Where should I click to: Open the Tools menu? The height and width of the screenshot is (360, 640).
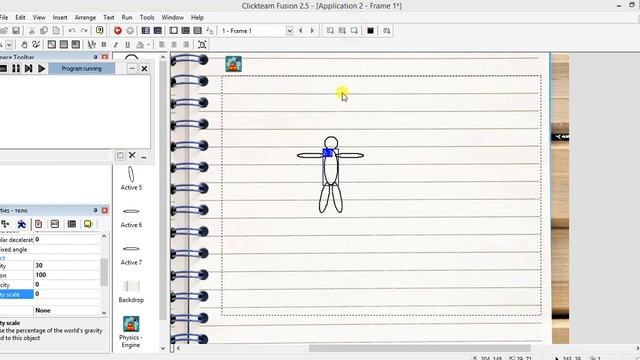click(147, 18)
